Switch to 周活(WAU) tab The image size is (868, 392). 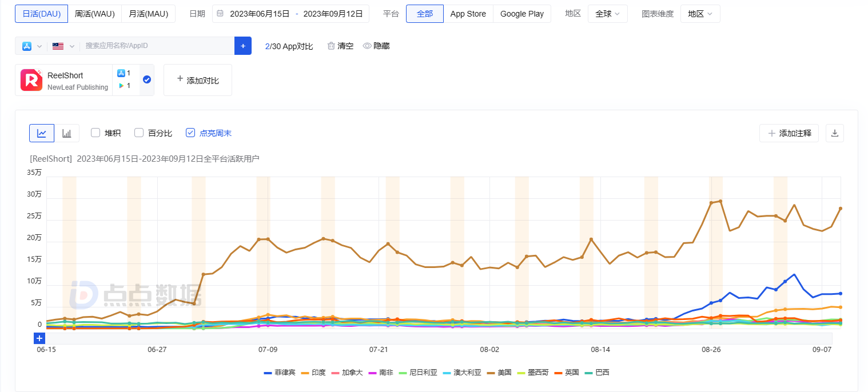pyautogui.click(x=94, y=14)
